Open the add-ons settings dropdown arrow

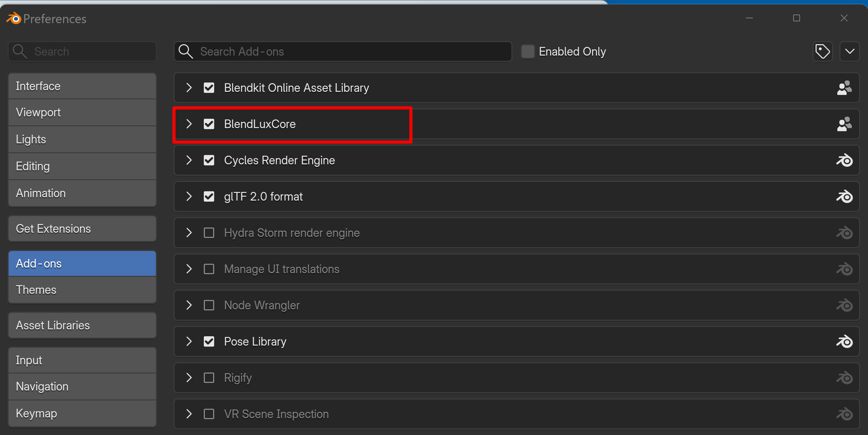click(849, 51)
